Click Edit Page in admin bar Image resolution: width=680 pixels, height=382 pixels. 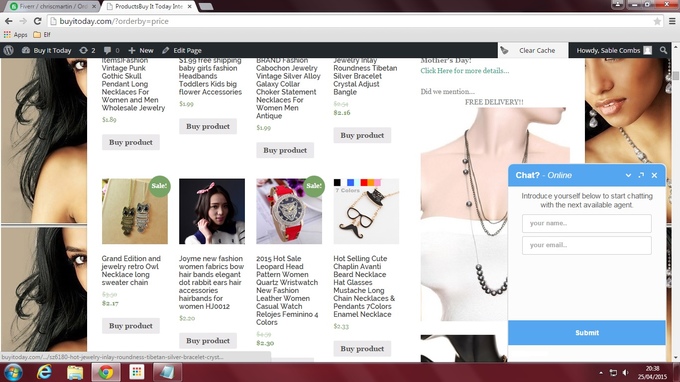click(182, 50)
